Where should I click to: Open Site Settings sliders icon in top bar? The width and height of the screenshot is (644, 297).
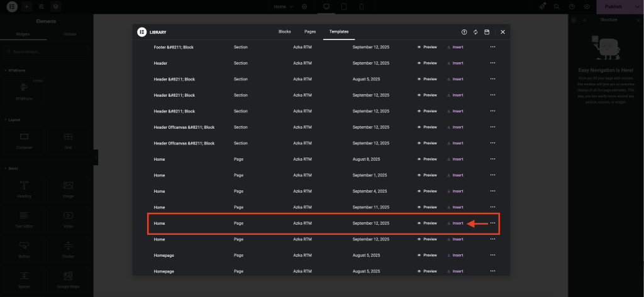pyautogui.click(x=41, y=6)
